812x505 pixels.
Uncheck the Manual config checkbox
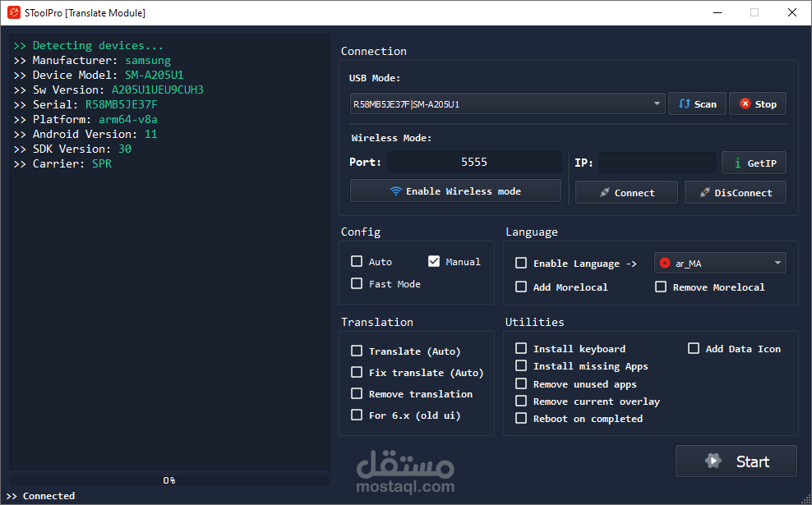coord(434,261)
